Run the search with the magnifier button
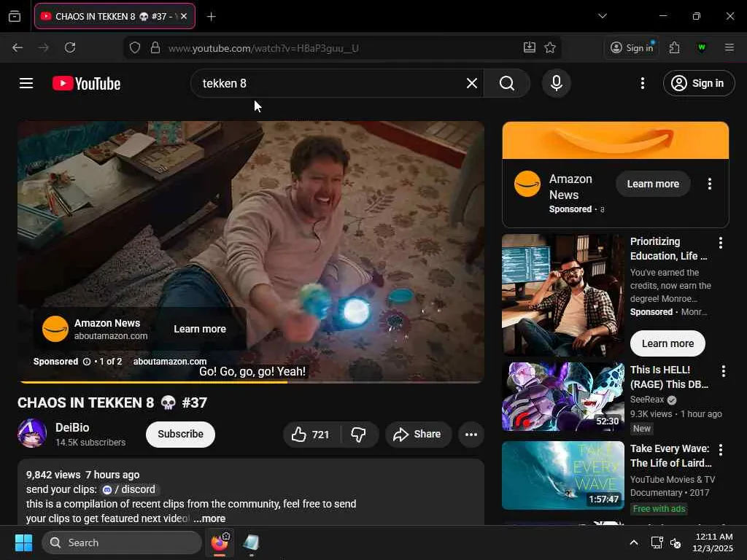Image resolution: width=747 pixels, height=560 pixels. (x=507, y=83)
